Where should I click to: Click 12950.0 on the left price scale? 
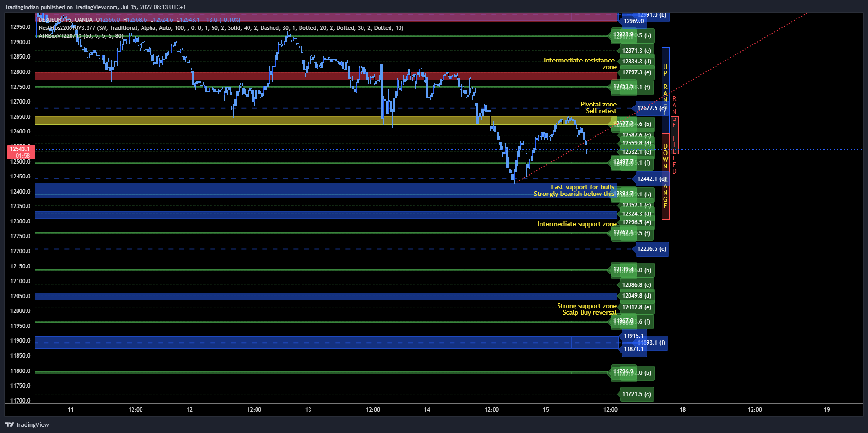[20, 27]
